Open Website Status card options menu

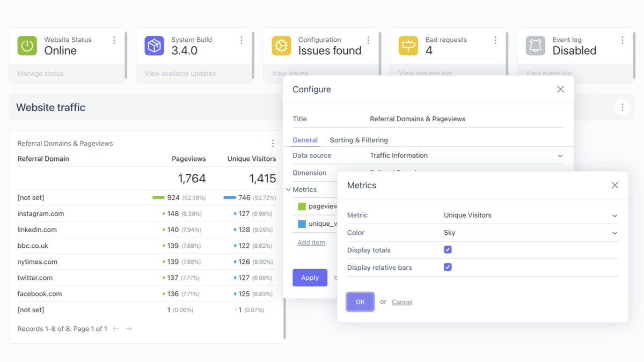[114, 40]
